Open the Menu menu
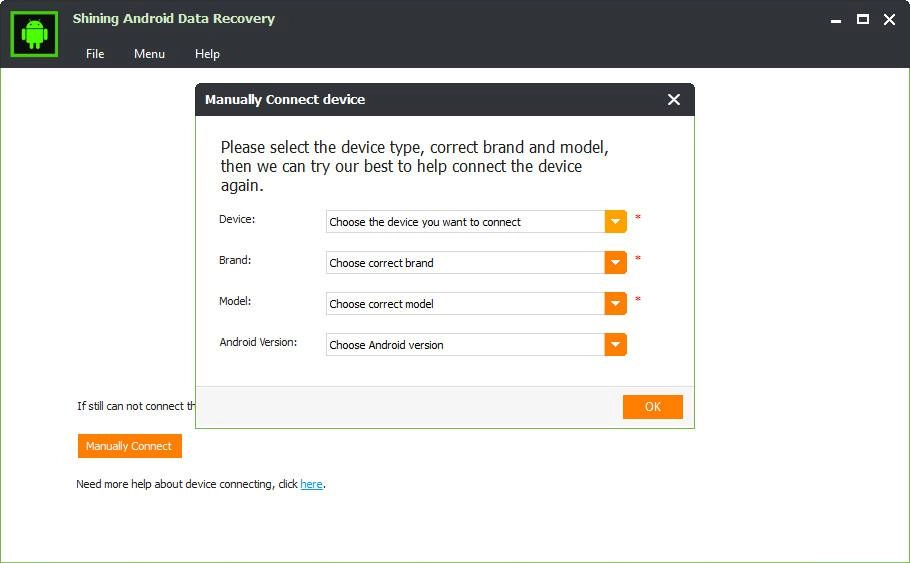This screenshot has height=563, width=910. (x=149, y=54)
